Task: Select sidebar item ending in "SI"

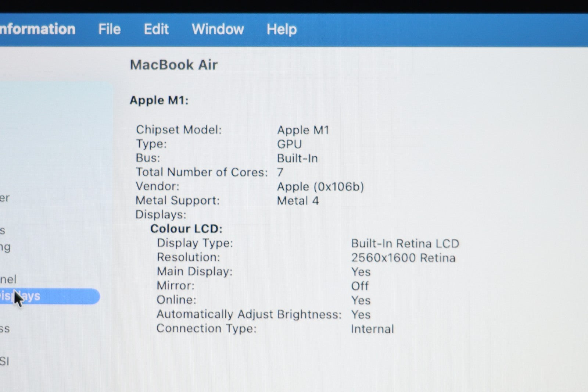Action: click(5, 361)
